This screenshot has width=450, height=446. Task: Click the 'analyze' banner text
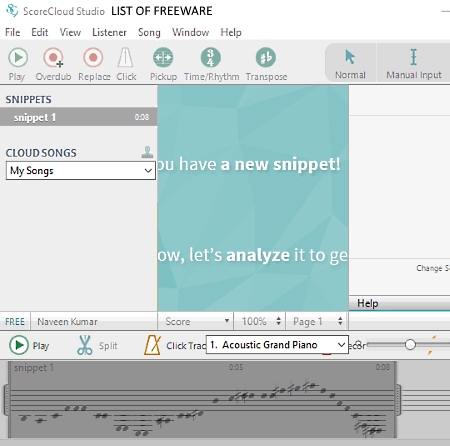tap(258, 255)
